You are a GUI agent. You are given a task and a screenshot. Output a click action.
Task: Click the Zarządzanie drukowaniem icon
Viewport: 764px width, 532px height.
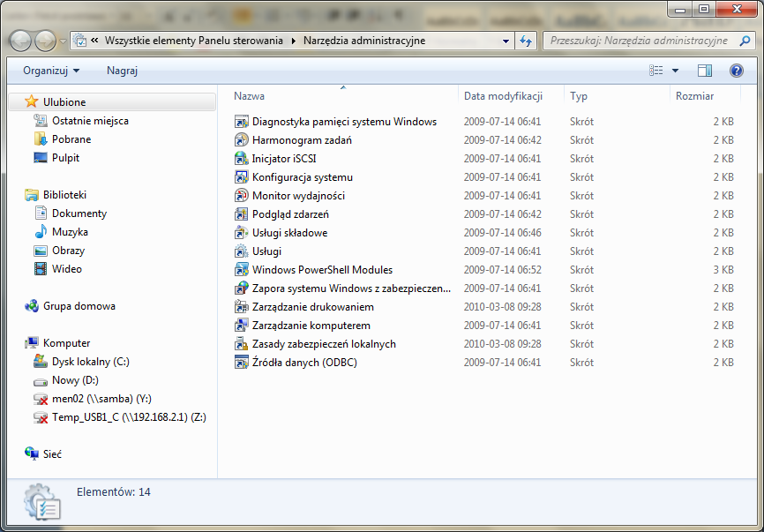tap(241, 306)
